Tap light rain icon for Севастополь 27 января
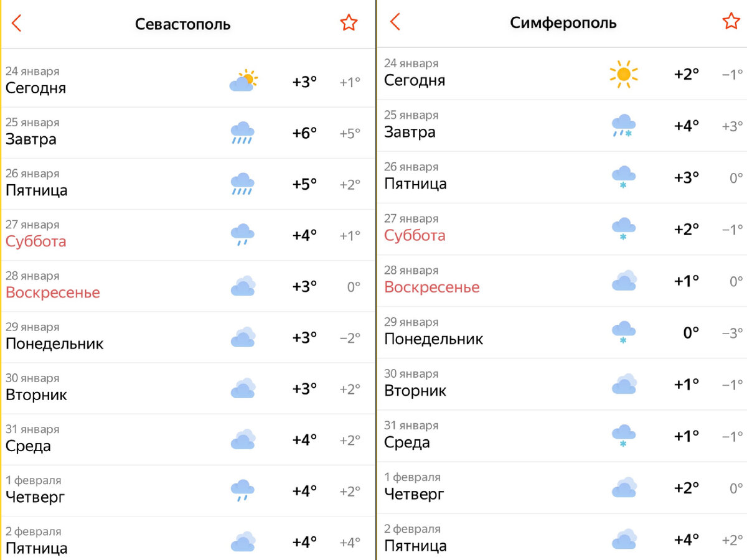 tap(242, 235)
